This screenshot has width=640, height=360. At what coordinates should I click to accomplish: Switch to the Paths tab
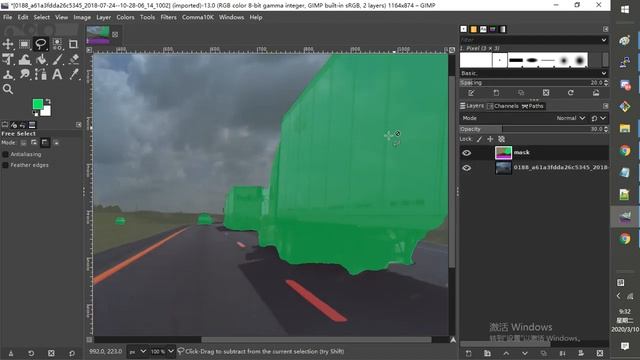pos(533,106)
